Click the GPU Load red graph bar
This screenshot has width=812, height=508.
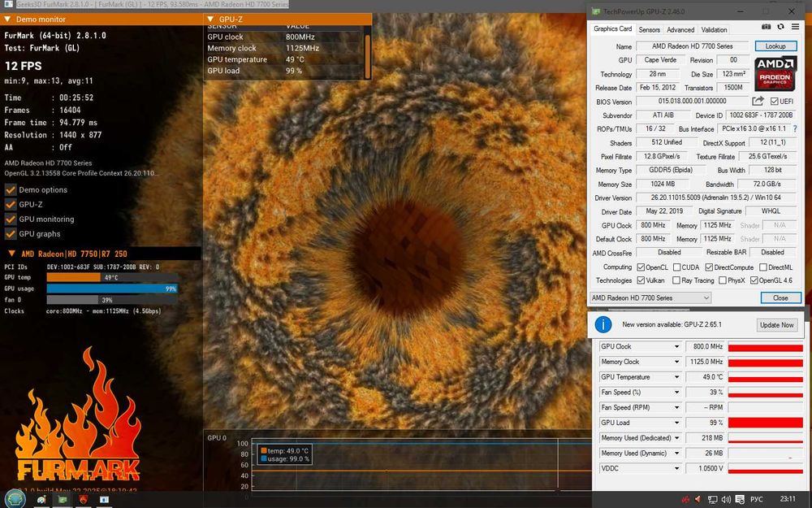point(765,423)
